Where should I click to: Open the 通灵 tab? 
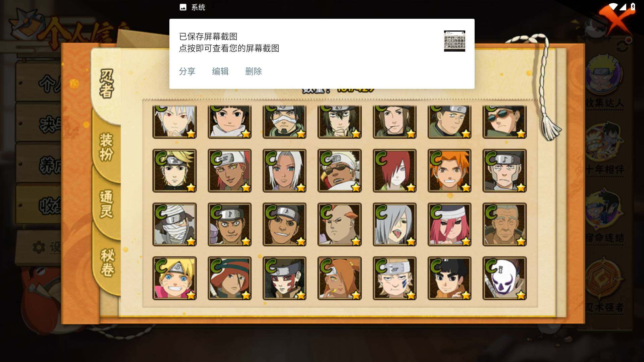[x=106, y=204]
